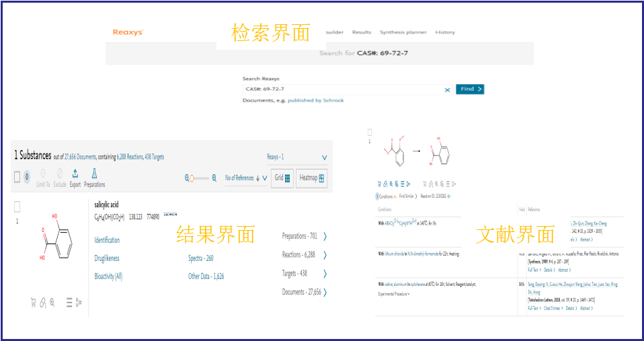
Task: Click the selected count badge showing 0
Action: 27,177
